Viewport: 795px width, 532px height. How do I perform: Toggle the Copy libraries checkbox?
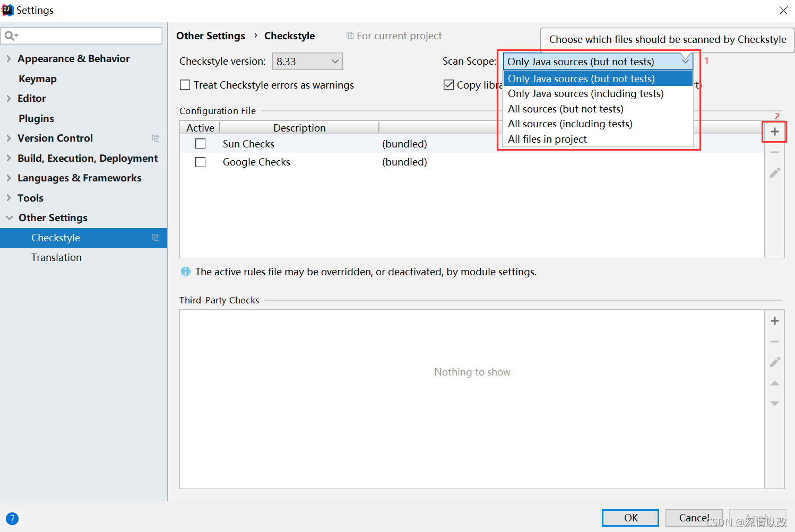point(448,85)
